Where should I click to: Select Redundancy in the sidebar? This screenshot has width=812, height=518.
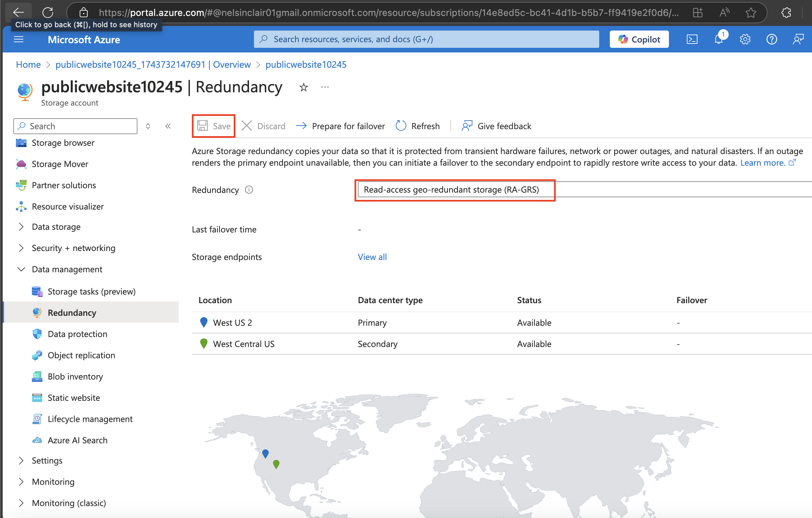90,312
